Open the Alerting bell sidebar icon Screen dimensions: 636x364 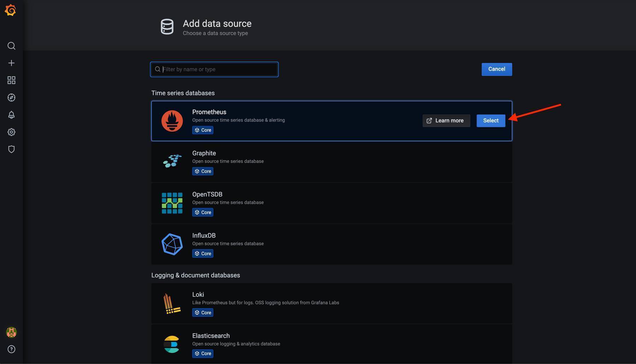[x=11, y=115]
